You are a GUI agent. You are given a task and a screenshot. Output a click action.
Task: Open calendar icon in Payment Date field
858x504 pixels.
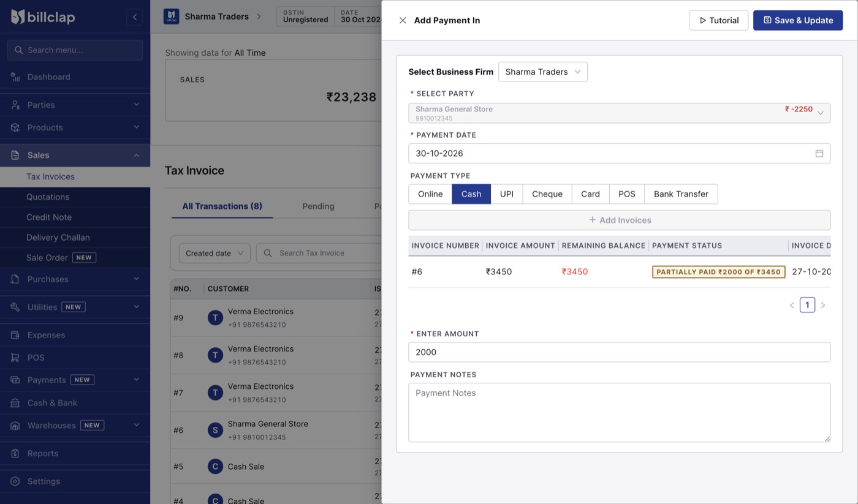point(819,153)
